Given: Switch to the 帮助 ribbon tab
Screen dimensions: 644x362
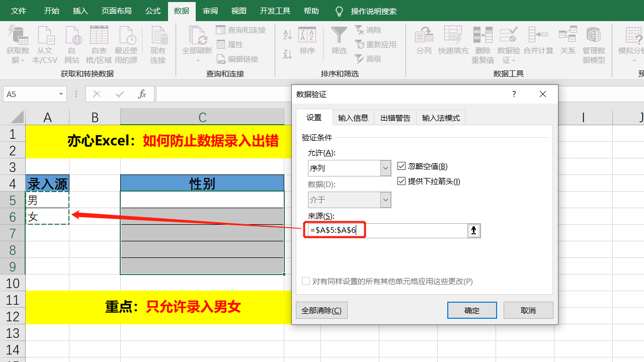Looking at the screenshot, I should pos(311,11).
